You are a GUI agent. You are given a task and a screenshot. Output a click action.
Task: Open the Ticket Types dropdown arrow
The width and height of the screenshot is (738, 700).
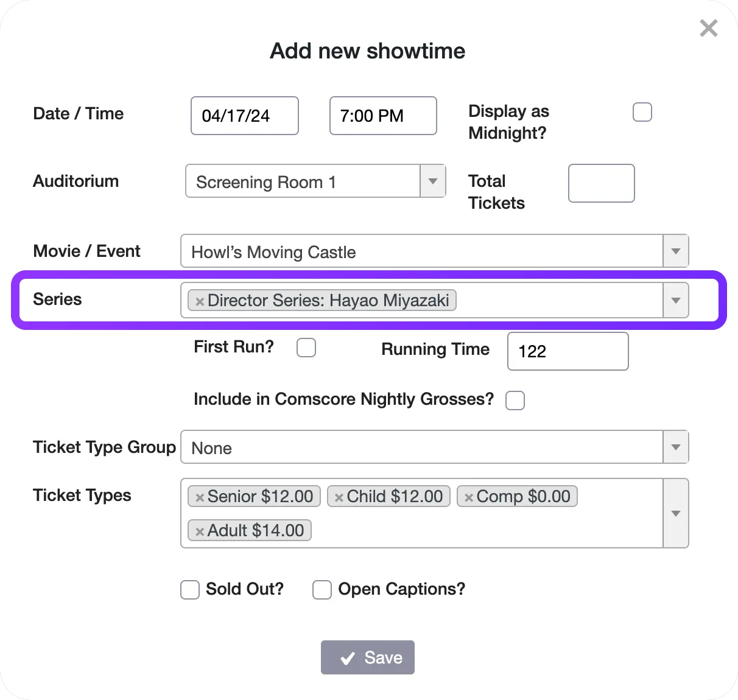coord(675,513)
